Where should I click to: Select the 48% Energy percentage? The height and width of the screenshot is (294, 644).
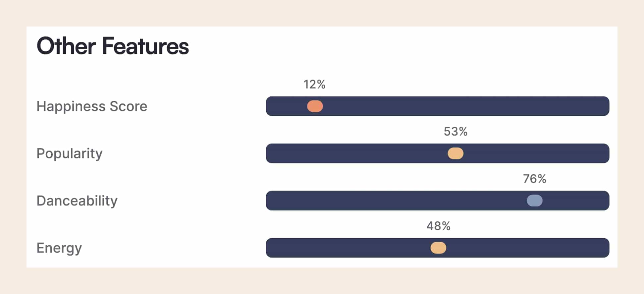tap(438, 226)
